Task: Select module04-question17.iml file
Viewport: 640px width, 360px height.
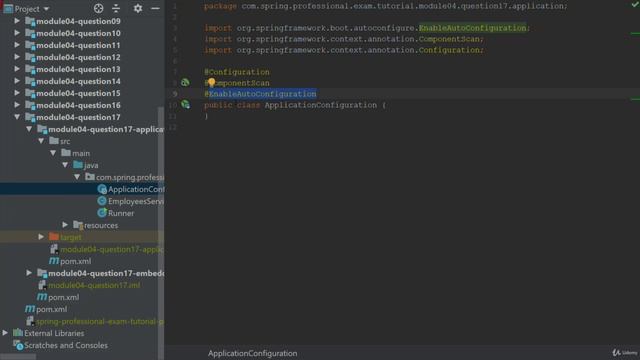Action: click(x=94, y=285)
